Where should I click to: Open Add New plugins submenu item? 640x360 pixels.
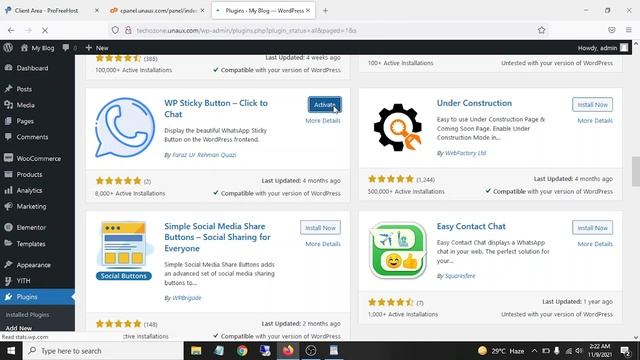click(x=19, y=328)
